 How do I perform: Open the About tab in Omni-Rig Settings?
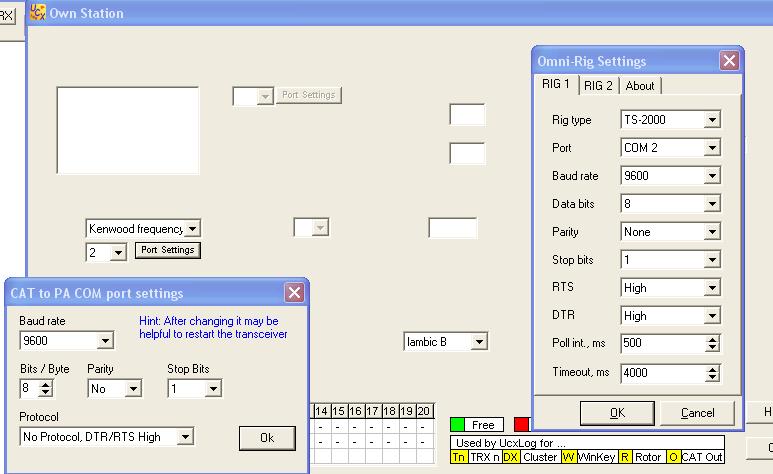click(640, 86)
